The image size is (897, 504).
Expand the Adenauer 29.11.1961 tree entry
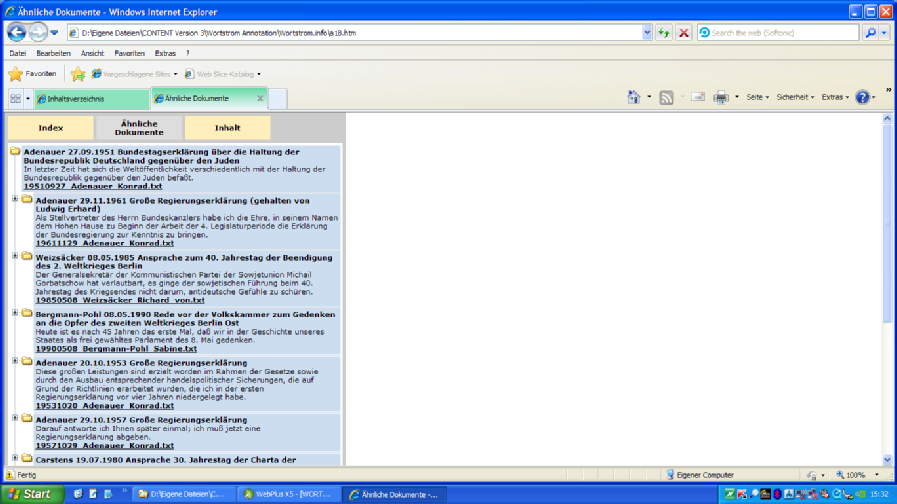[x=15, y=199]
